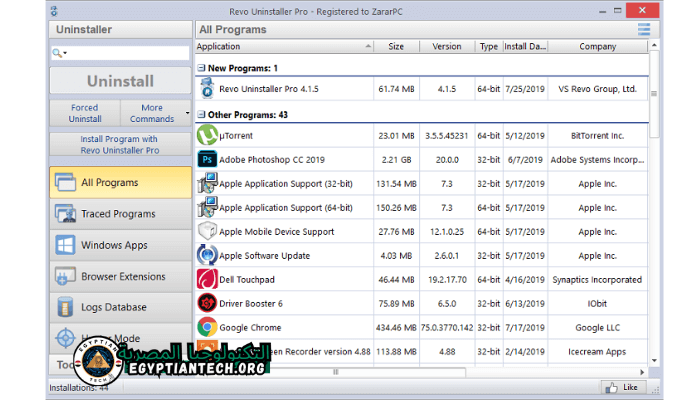
Task: Click the Apple Software Update icon
Action: tap(207, 255)
